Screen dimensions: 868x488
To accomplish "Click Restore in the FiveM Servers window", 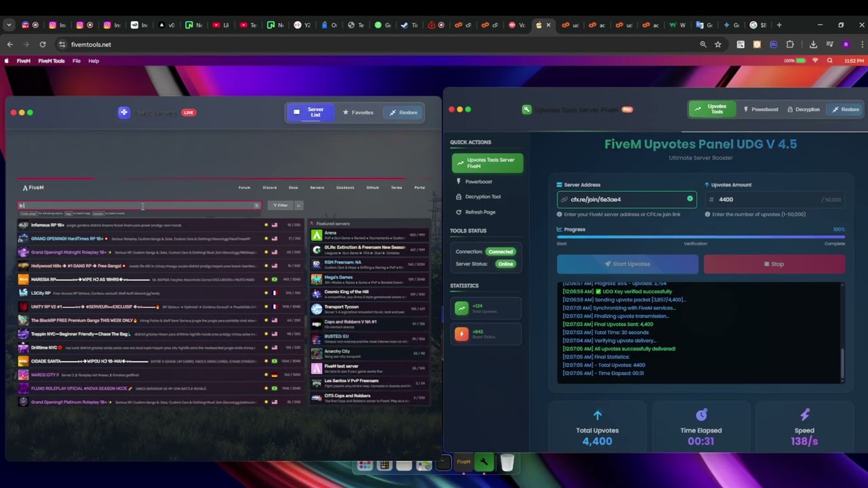I will [x=403, y=113].
